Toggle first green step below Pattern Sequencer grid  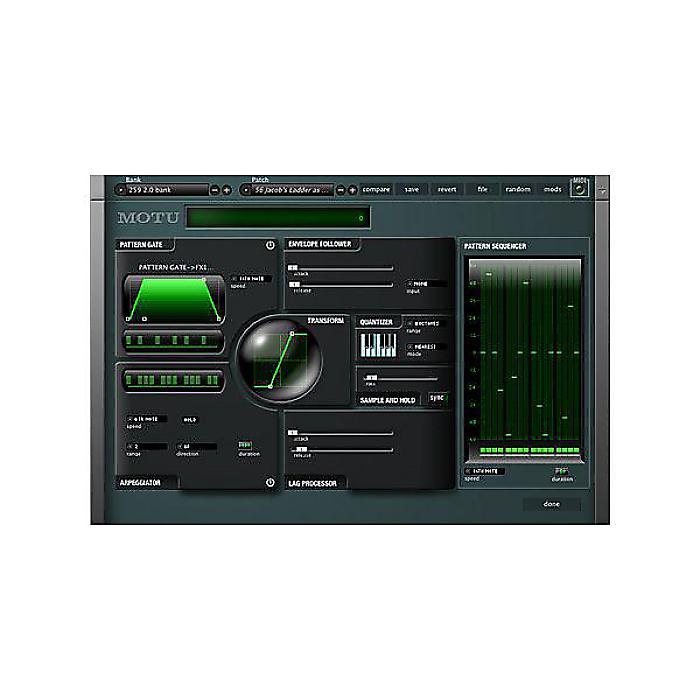tap(483, 450)
